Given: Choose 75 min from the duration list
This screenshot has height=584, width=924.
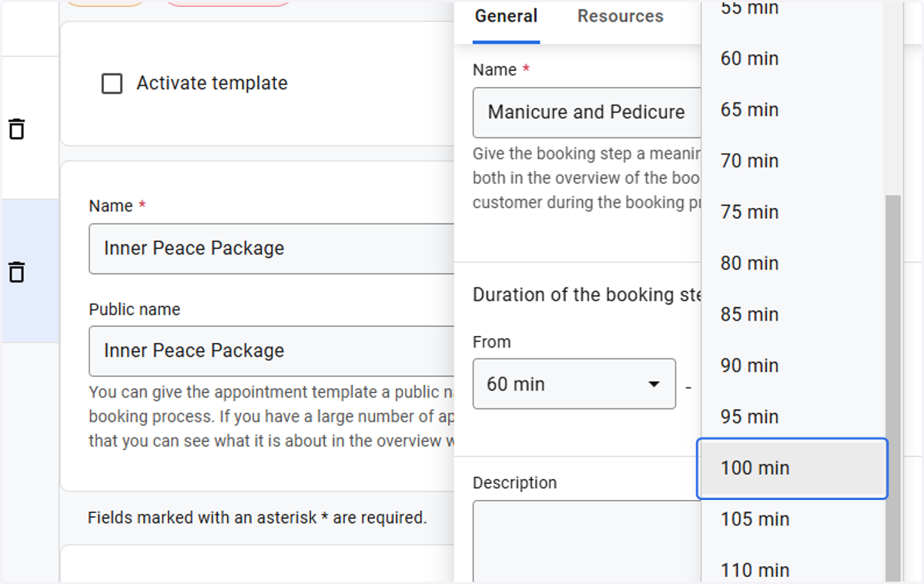Looking at the screenshot, I should point(793,212).
